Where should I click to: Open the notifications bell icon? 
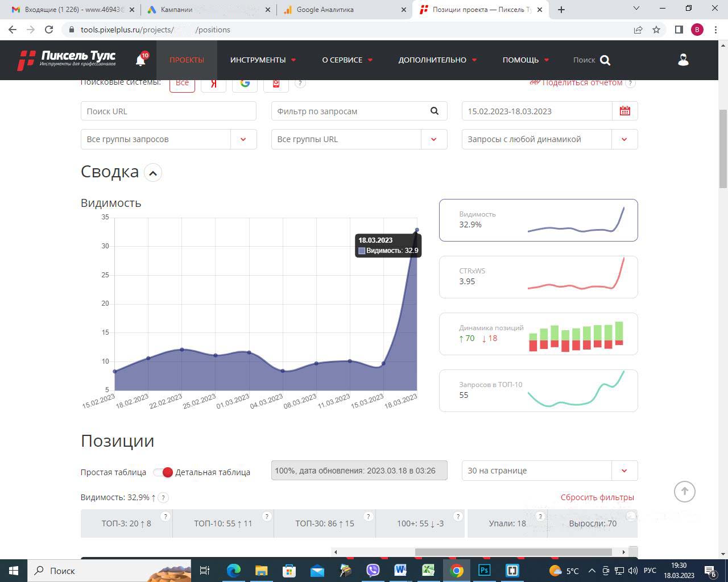coord(140,60)
